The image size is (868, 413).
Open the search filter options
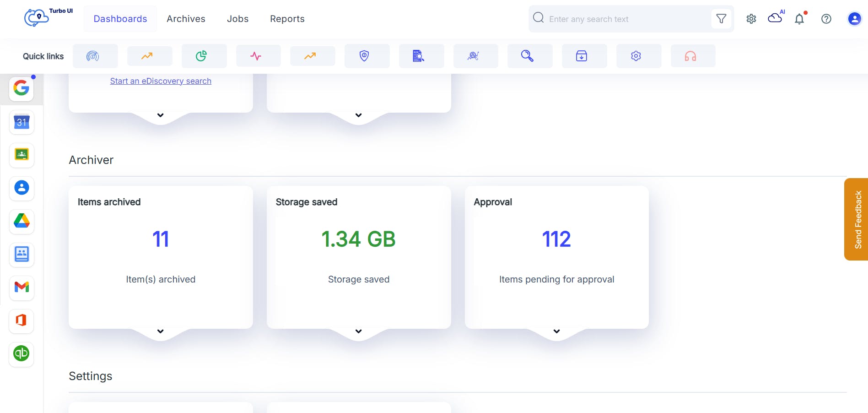721,19
